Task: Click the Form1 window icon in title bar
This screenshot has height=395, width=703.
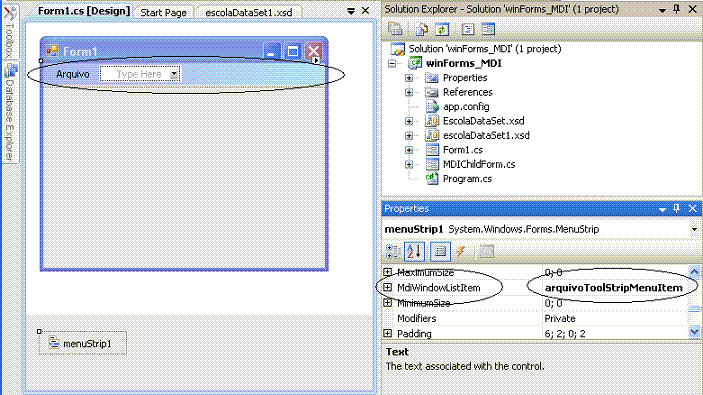Action: click(52, 51)
